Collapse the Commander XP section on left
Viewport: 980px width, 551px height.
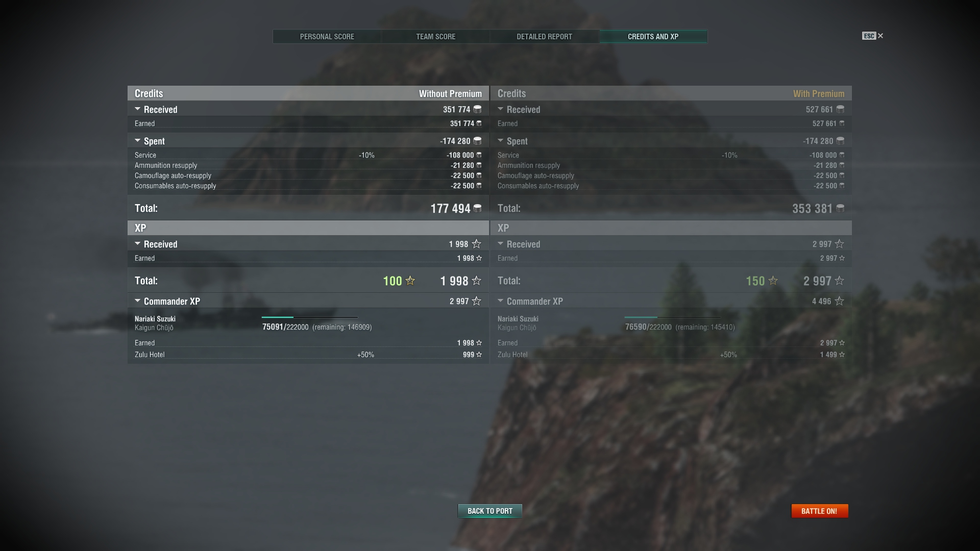(x=137, y=301)
